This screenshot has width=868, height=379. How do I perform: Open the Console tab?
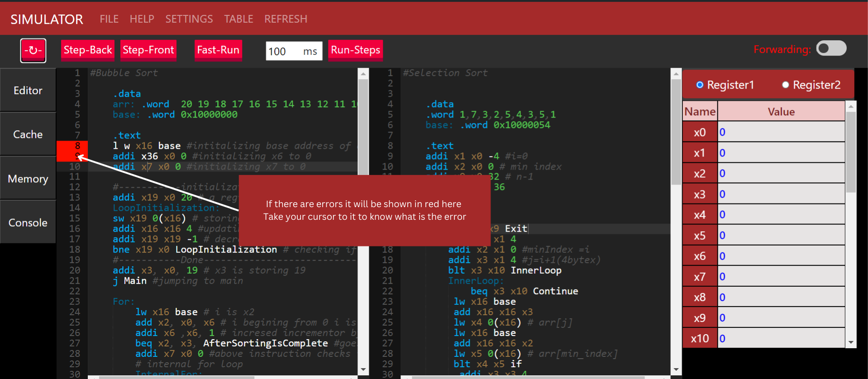(28, 223)
